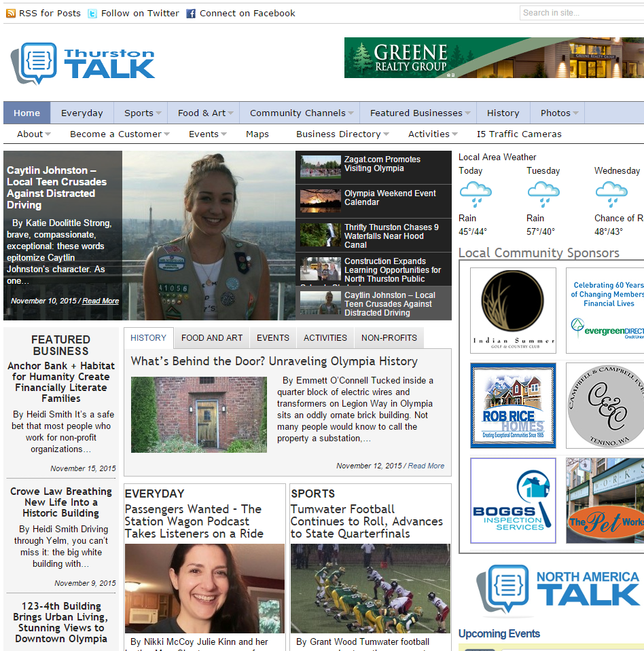Expand the Sports menu dropdown
Viewport: 644px width, 651px height.
click(158, 113)
